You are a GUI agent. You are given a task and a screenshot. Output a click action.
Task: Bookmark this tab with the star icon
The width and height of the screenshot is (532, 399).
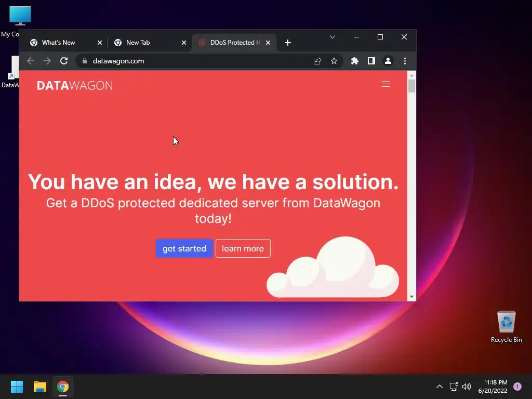(x=334, y=61)
